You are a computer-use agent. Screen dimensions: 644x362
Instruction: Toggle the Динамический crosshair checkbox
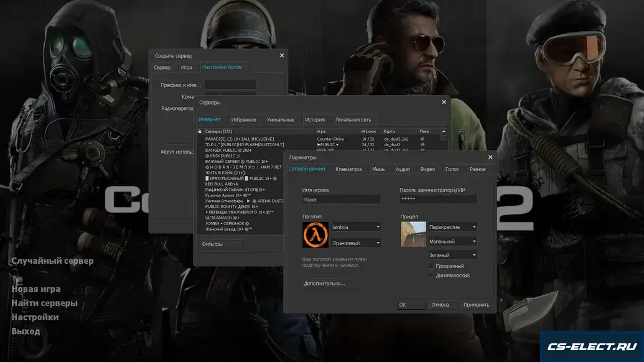point(431,276)
